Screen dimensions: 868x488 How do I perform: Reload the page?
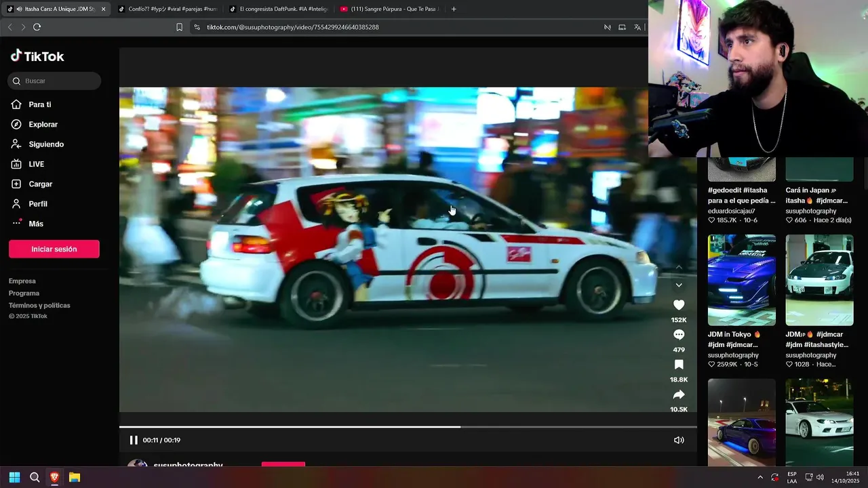point(37,27)
